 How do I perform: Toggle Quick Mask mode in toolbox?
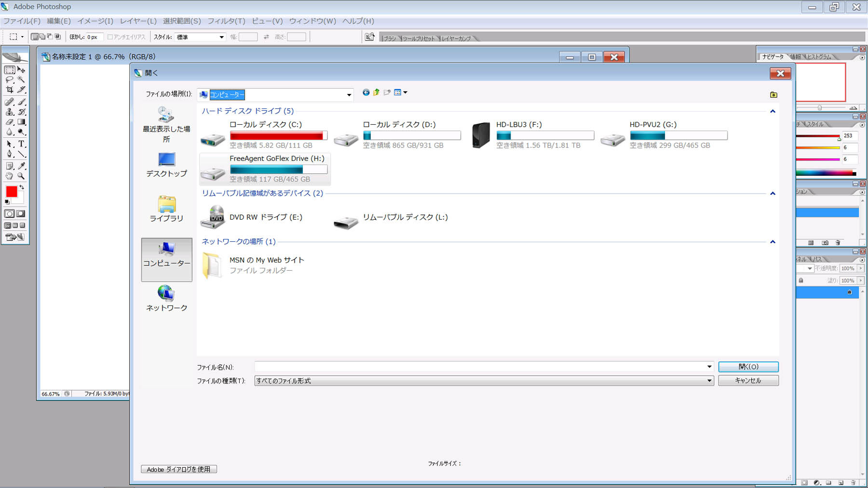[x=21, y=214]
